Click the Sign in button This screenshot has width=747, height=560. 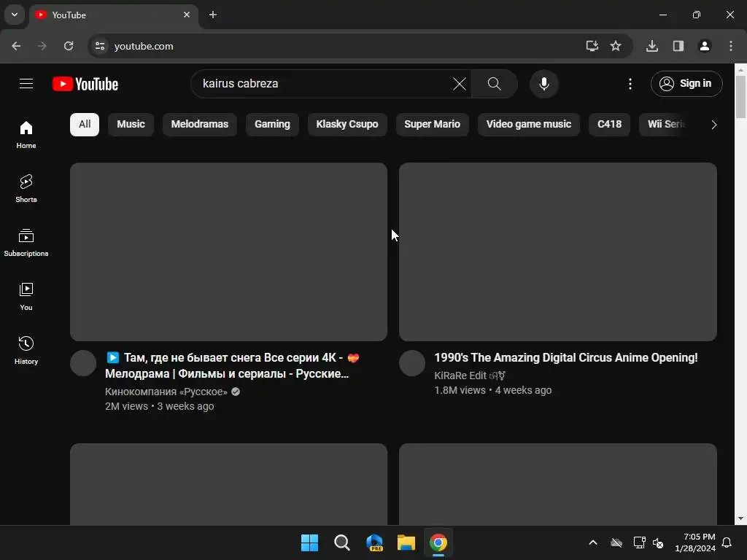(686, 84)
